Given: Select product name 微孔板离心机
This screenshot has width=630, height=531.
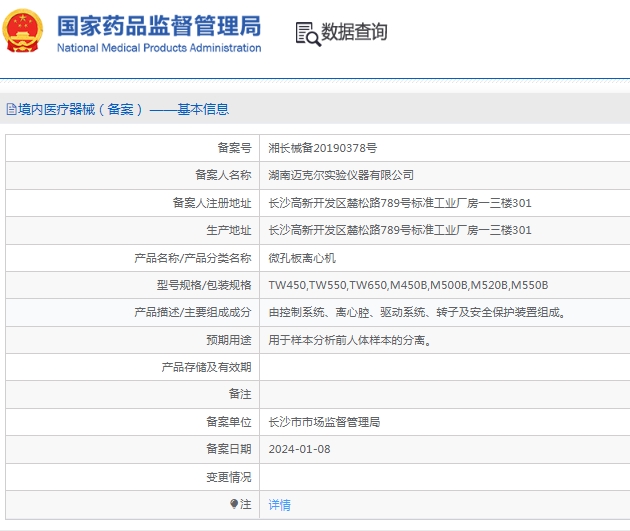Looking at the screenshot, I should (302, 258).
